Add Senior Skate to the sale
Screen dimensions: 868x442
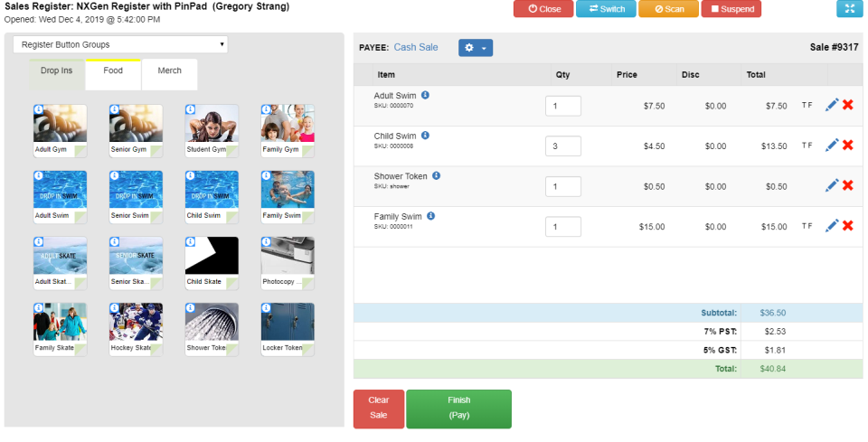tap(136, 263)
